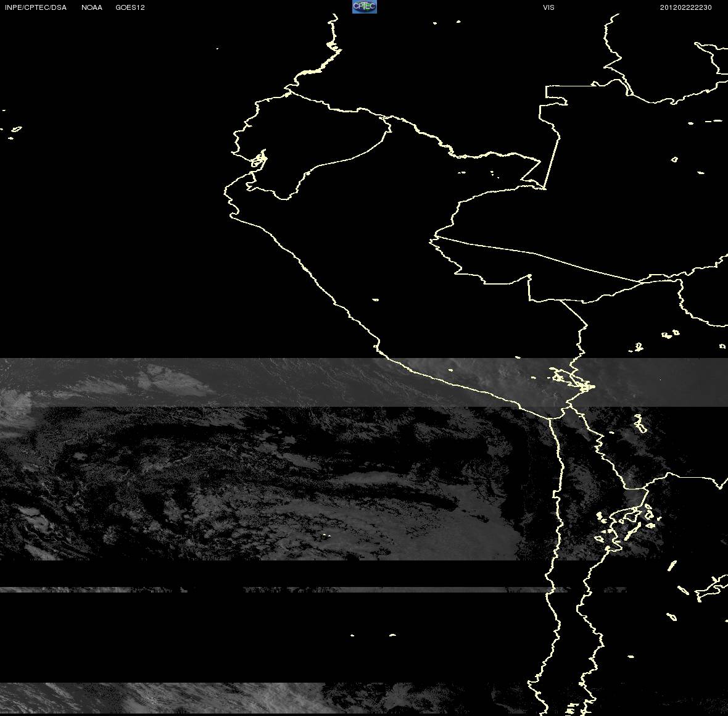Image resolution: width=728 pixels, height=716 pixels.
Task: Select the NOAA label in header
Action: (91, 7)
